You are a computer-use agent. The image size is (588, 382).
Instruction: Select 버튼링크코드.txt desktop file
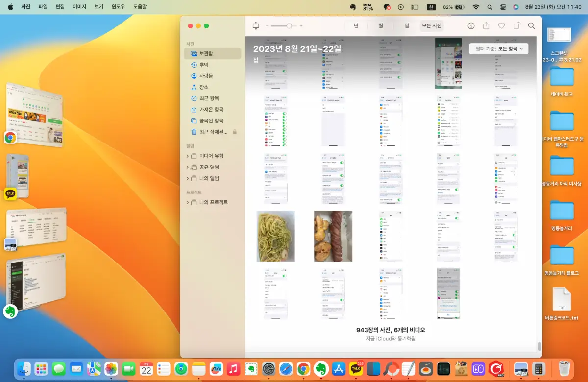click(x=562, y=304)
